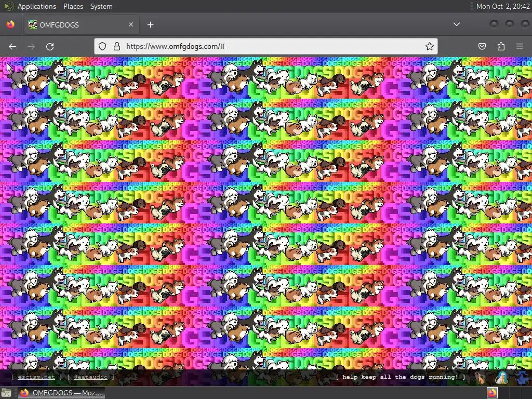
Task: Click the tab favicon for OMFGDOGS
Action: pyautogui.click(x=33, y=24)
